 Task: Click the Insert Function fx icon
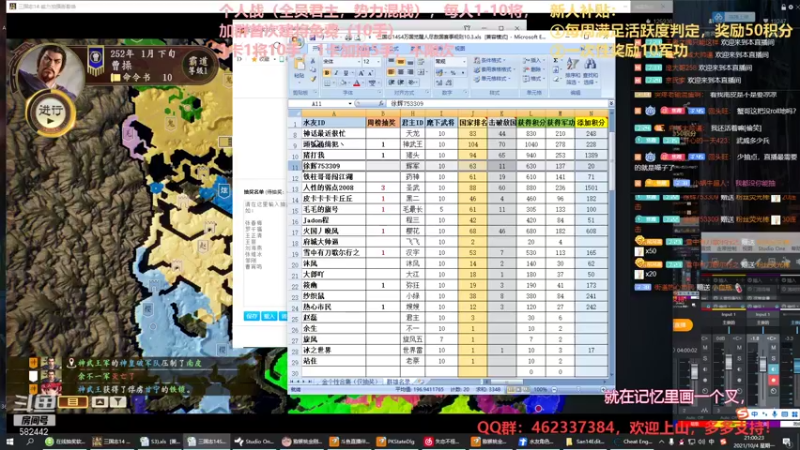coord(381,104)
